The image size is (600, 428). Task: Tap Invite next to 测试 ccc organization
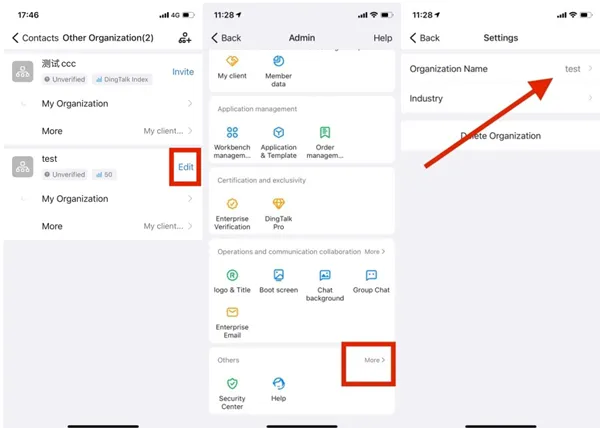click(183, 72)
